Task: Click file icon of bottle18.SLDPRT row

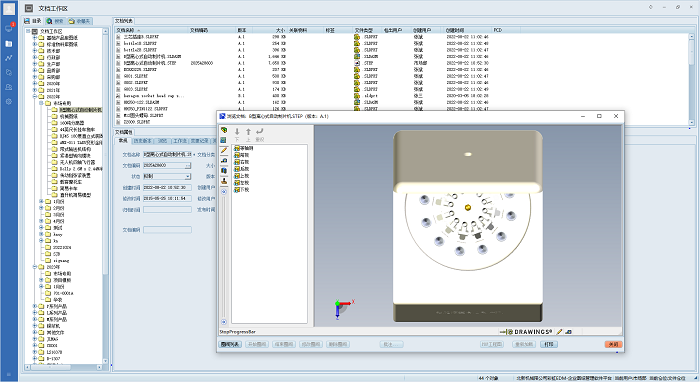Action: 118,44
